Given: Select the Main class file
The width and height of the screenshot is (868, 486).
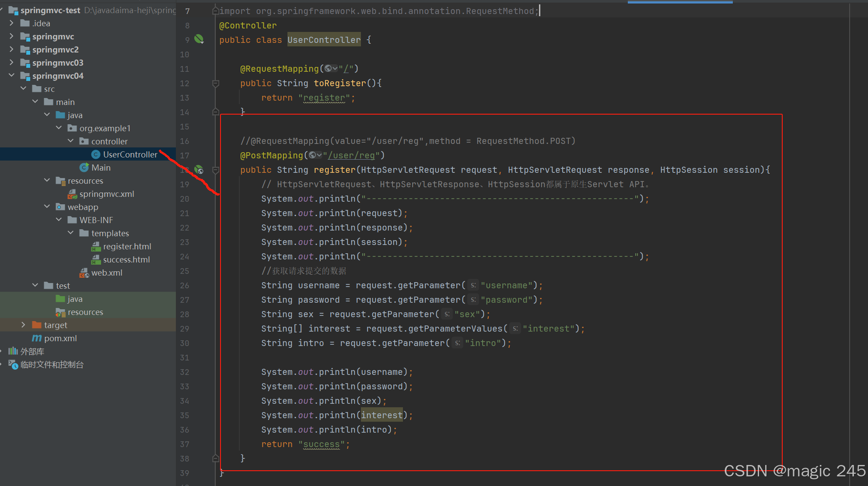Looking at the screenshot, I should [101, 168].
